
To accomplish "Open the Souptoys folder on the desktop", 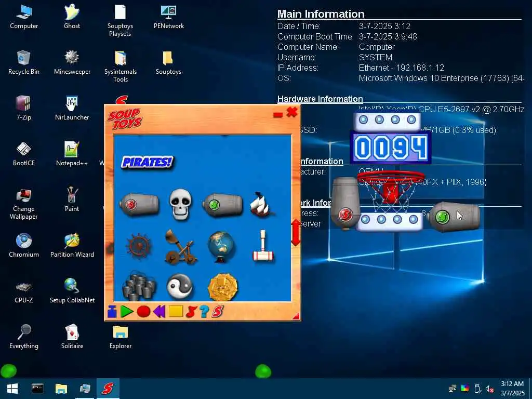I will pos(169,63).
